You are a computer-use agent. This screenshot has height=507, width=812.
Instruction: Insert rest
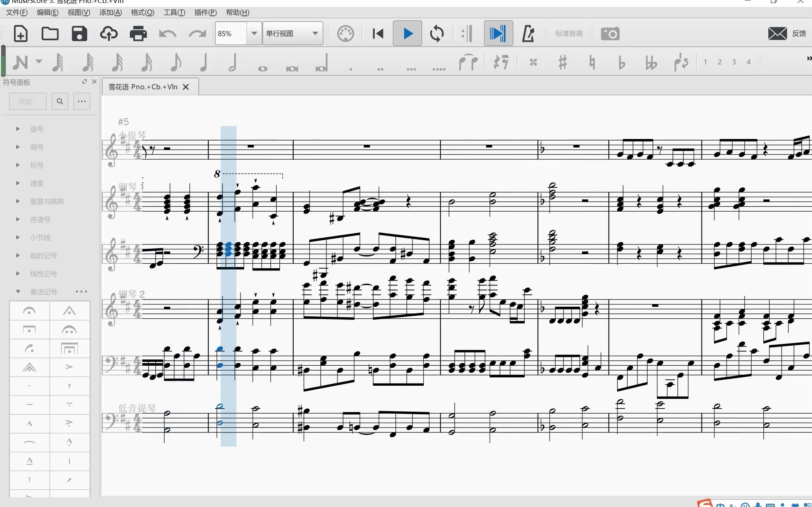point(501,62)
